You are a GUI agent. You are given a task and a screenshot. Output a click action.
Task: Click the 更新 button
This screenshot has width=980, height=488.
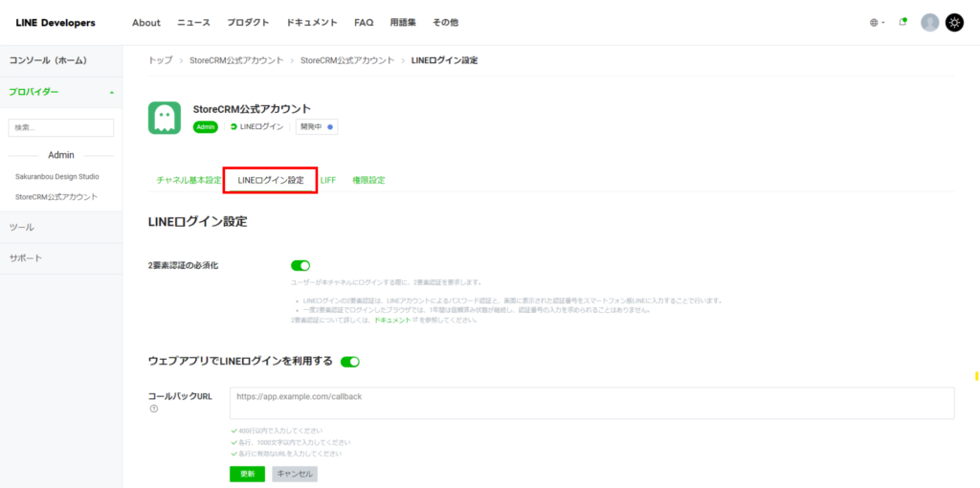click(248, 474)
